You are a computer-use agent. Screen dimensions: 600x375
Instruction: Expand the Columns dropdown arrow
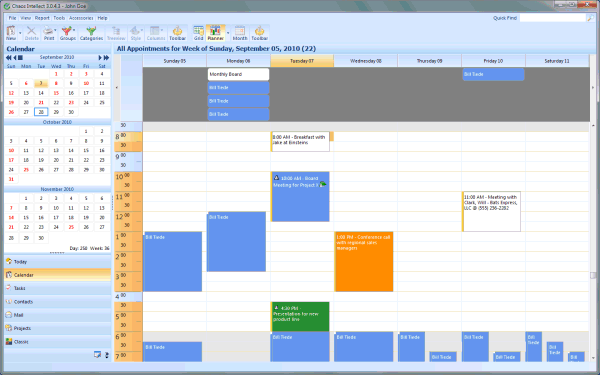(162, 30)
